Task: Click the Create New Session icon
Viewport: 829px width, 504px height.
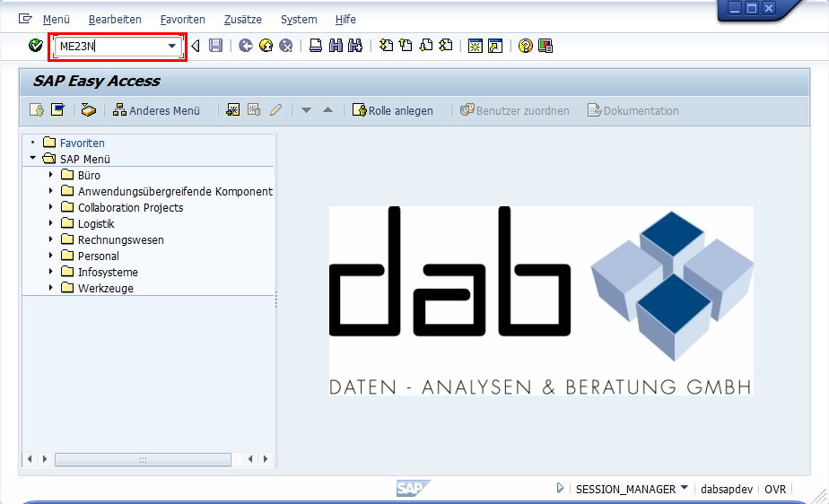Action: click(476, 46)
